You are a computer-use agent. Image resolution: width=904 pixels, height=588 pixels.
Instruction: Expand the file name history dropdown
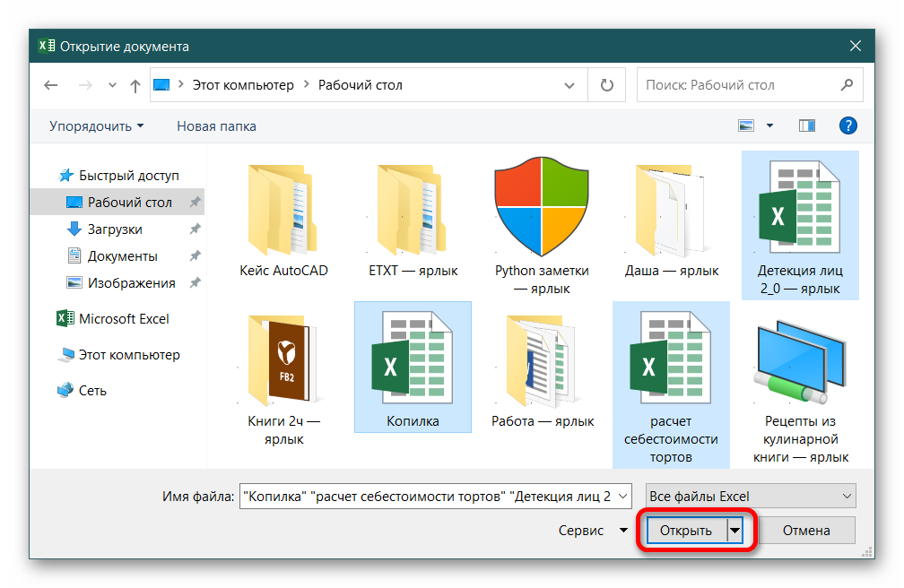[623, 497]
